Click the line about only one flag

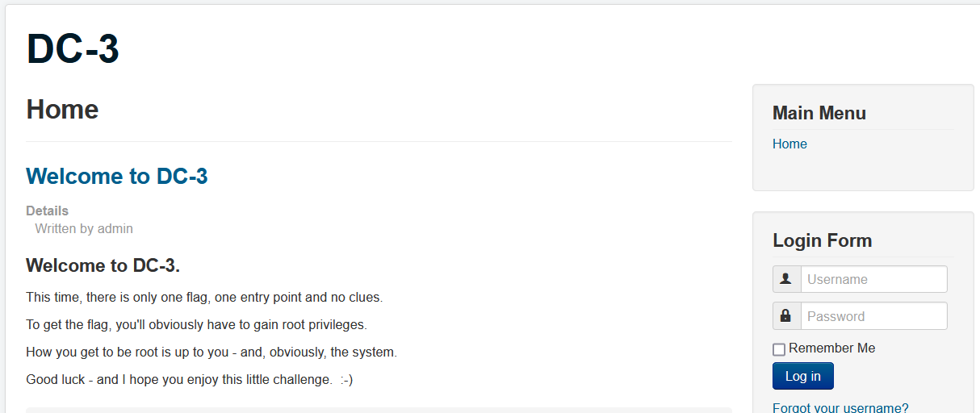[204, 297]
